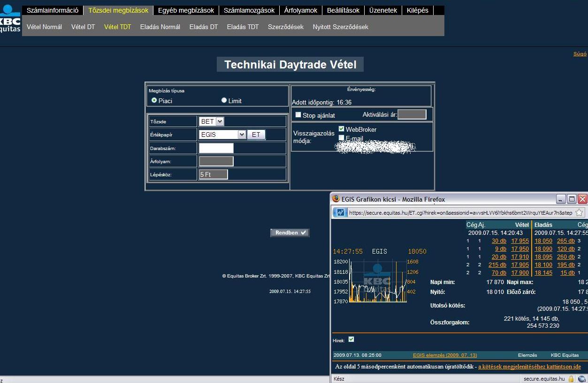
Task: Open the Súgó help link
Action: (580, 54)
